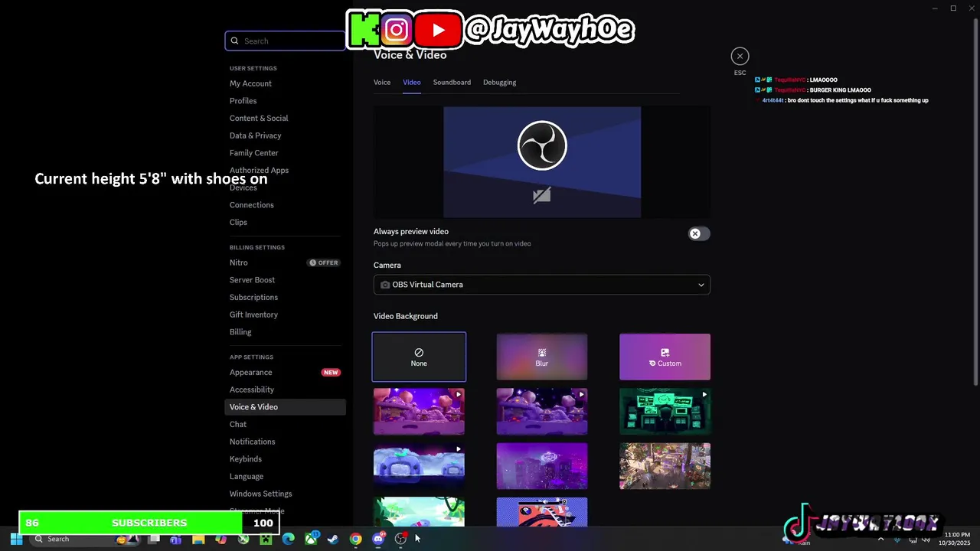Viewport: 980px width, 551px height.
Task: Open Data & Privacy settings
Action: pos(285,135)
